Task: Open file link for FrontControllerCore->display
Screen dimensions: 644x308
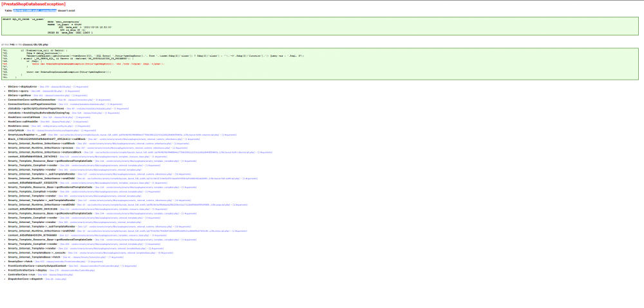Action: click(x=72, y=270)
